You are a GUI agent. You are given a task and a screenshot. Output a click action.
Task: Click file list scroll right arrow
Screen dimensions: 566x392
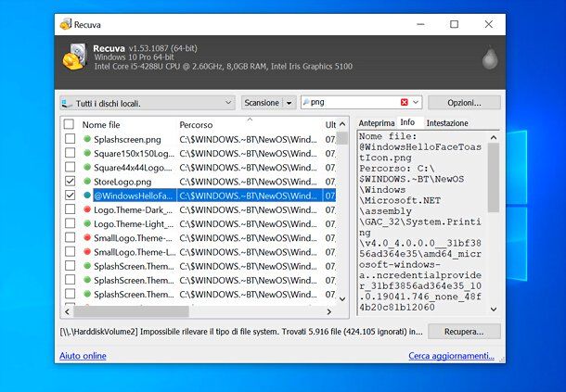(x=328, y=311)
